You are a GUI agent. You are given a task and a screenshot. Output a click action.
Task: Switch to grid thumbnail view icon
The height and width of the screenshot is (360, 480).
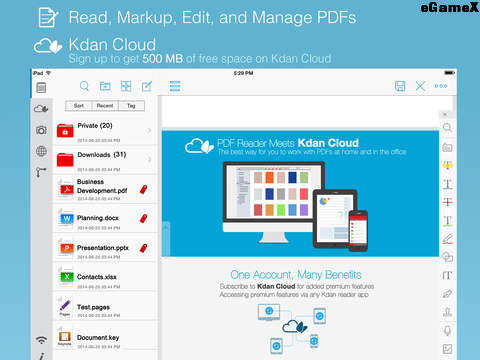pos(126,86)
